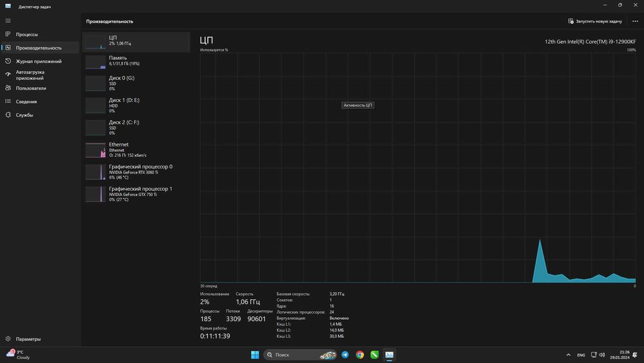Click the Дескрипторы 90601 value

pos(257,319)
